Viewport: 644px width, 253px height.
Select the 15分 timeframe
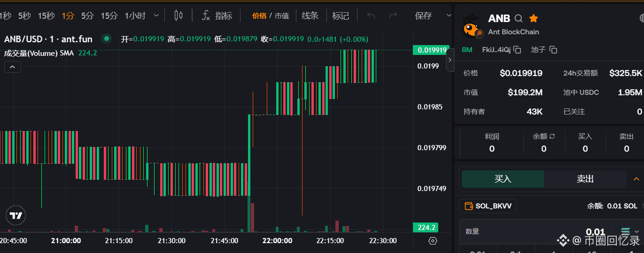pyautogui.click(x=109, y=15)
